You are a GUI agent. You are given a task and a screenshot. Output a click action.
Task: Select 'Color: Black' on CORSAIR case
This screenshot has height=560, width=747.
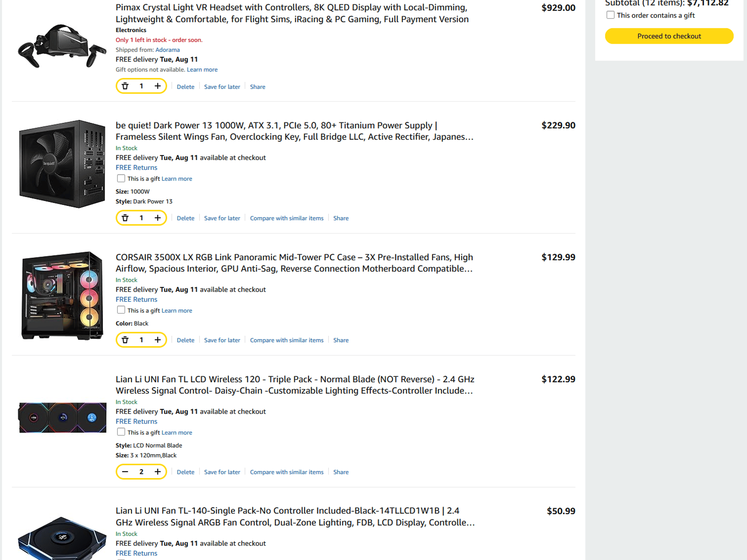pyautogui.click(x=132, y=324)
